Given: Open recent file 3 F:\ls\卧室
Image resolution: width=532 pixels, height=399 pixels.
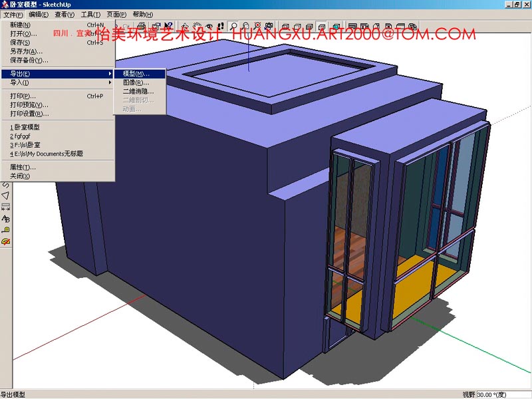Looking at the screenshot, I should [58, 145].
